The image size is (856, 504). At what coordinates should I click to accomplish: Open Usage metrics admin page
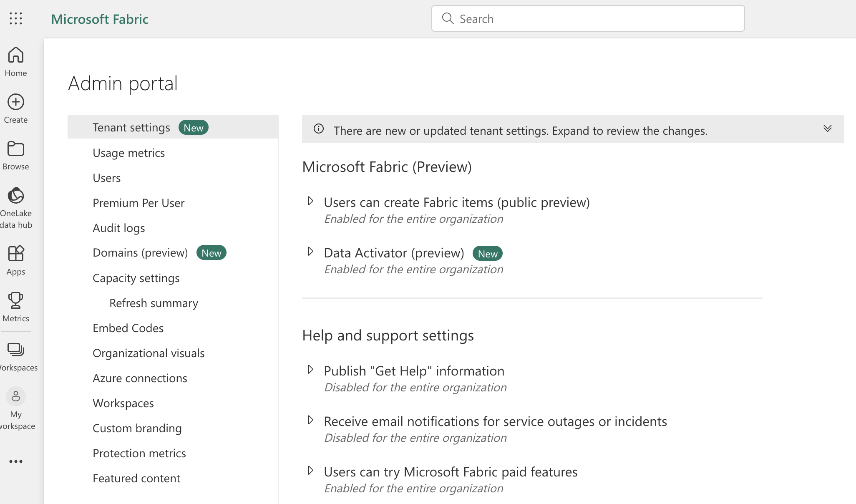pyautogui.click(x=128, y=153)
